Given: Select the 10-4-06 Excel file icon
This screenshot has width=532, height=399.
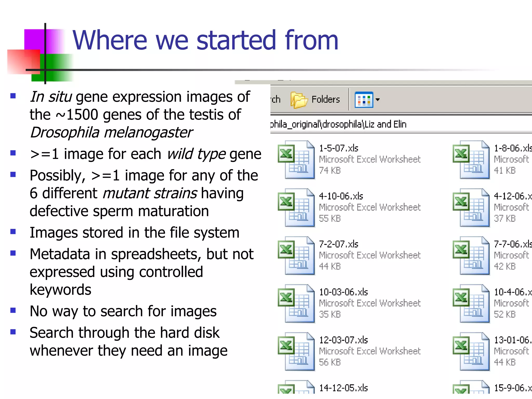Looking at the screenshot, I should click(x=471, y=303).
